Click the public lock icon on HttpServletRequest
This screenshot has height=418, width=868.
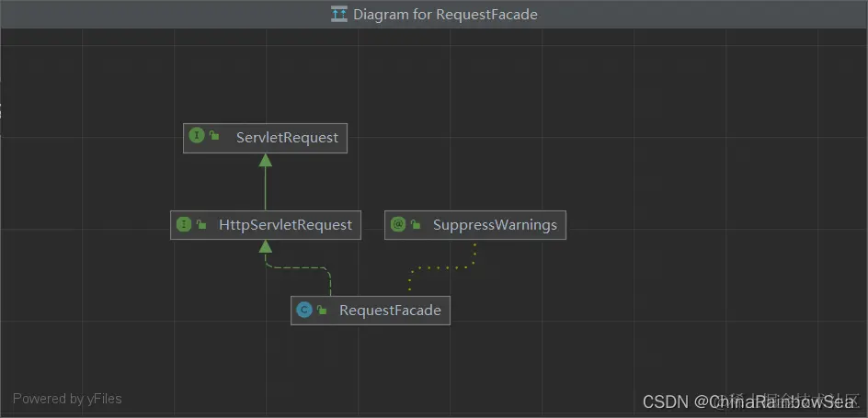point(201,225)
